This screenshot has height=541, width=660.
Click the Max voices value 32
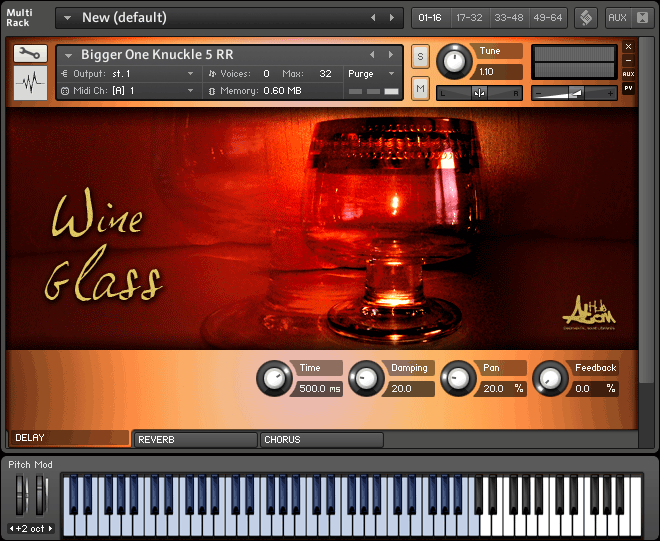pyautogui.click(x=325, y=74)
